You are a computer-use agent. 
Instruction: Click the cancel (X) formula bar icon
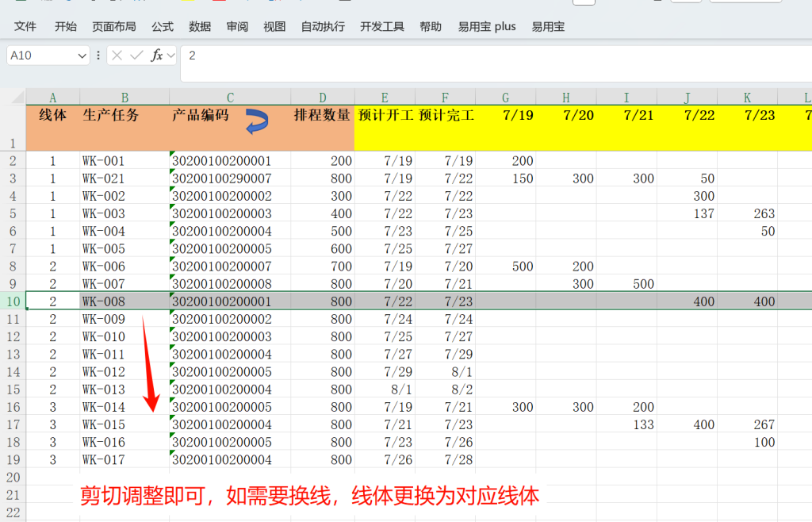coord(117,56)
